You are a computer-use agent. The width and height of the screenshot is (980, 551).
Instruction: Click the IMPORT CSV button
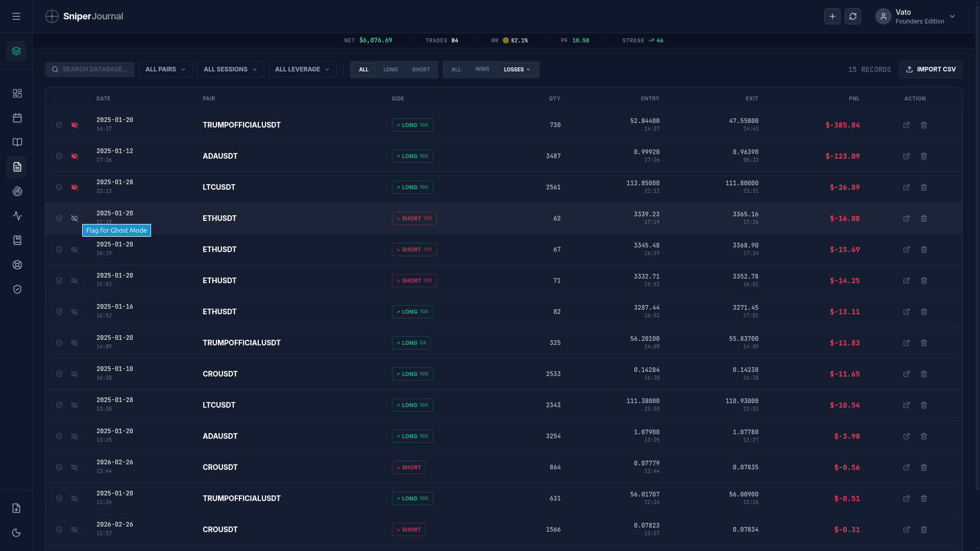[x=931, y=69]
